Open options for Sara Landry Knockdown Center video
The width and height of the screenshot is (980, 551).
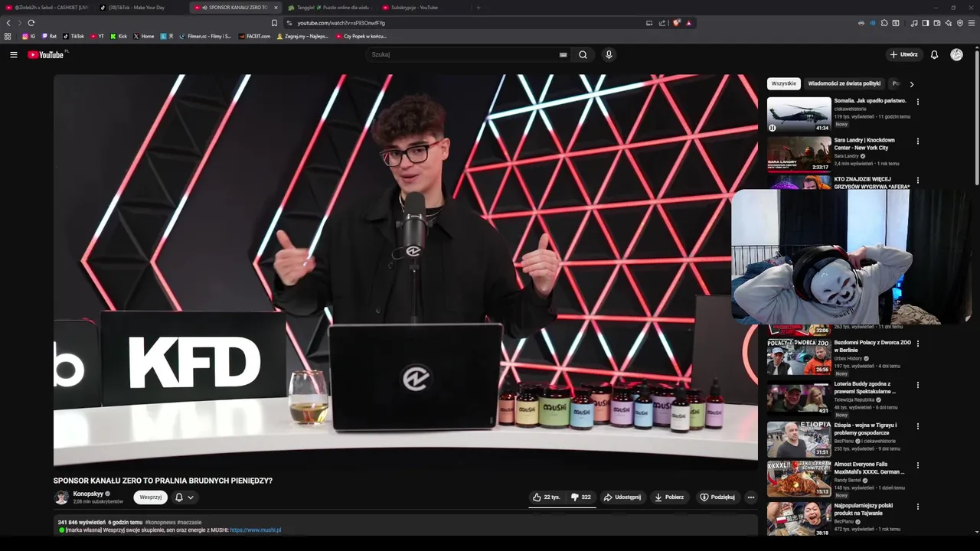click(918, 141)
